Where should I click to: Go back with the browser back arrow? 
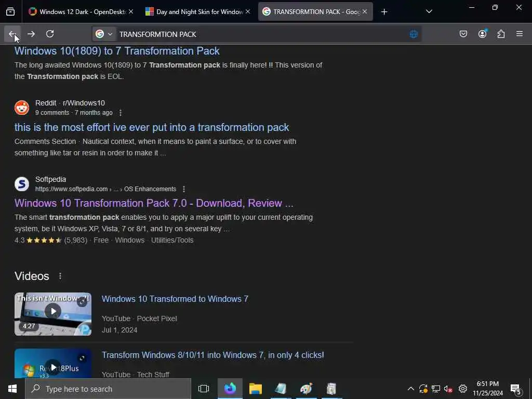pos(12,34)
